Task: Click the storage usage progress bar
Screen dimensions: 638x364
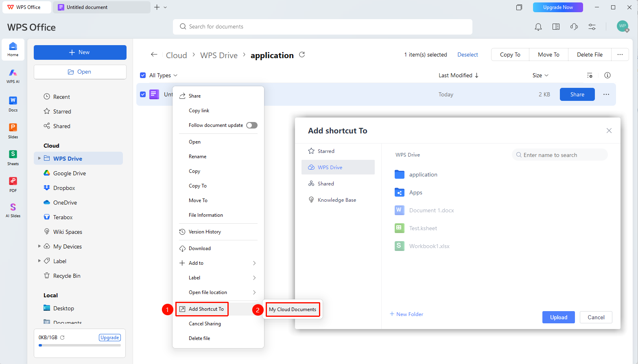Action: click(80, 345)
